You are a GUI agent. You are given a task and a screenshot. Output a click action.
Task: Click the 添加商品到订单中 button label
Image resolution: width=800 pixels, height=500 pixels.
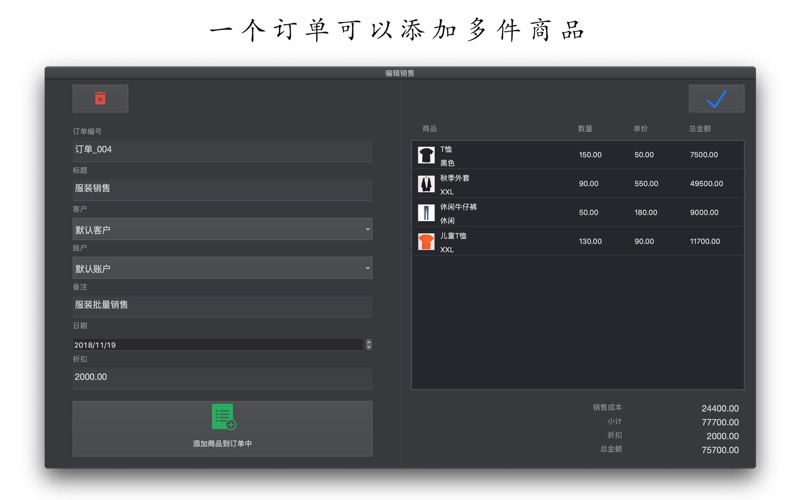[x=222, y=444]
